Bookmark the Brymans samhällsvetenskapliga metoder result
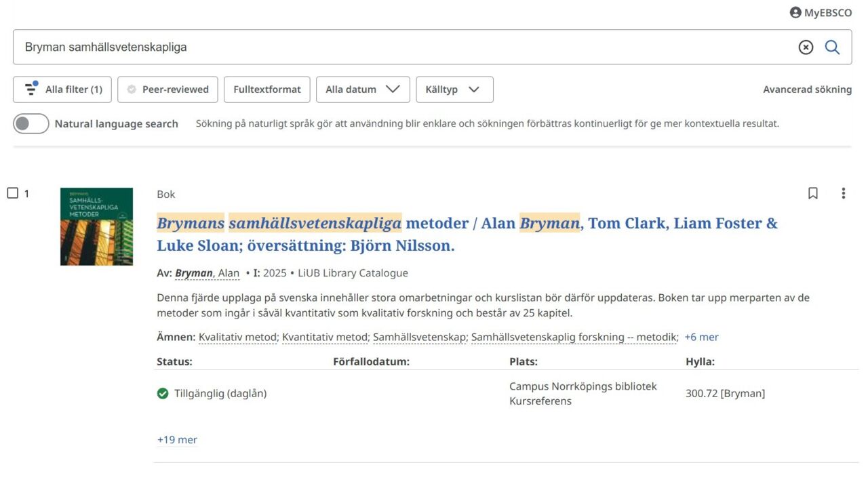Viewport: 868px width, 488px height. click(x=813, y=194)
